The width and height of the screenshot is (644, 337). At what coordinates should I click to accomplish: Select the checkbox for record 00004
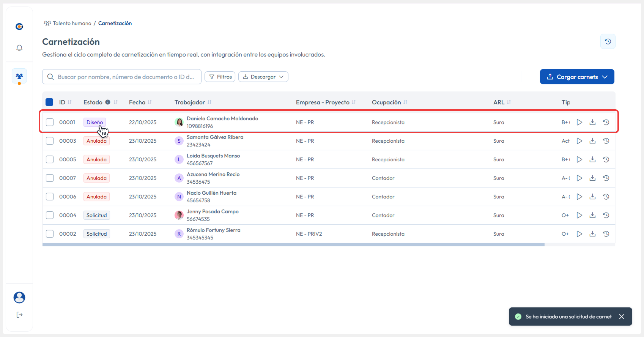[x=50, y=215]
